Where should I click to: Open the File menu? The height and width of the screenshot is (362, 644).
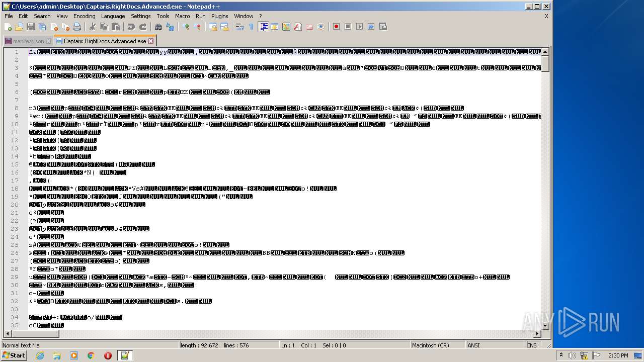click(9, 16)
